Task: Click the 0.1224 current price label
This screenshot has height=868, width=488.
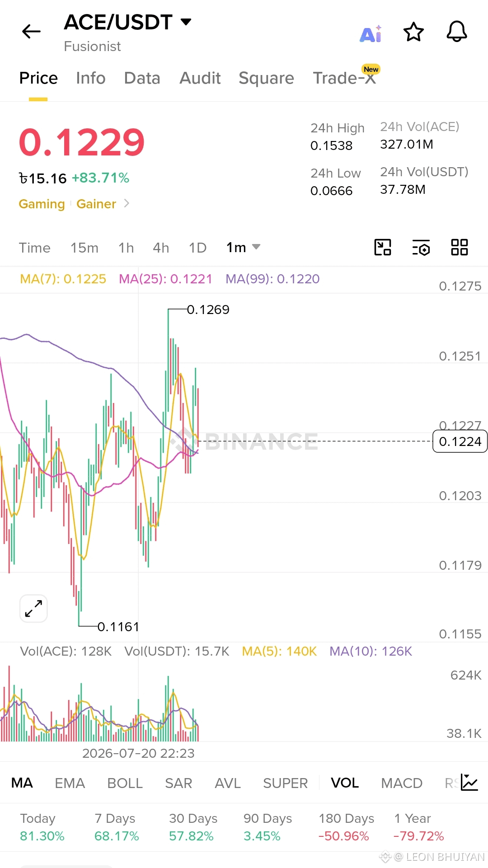Action: click(x=460, y=441)
